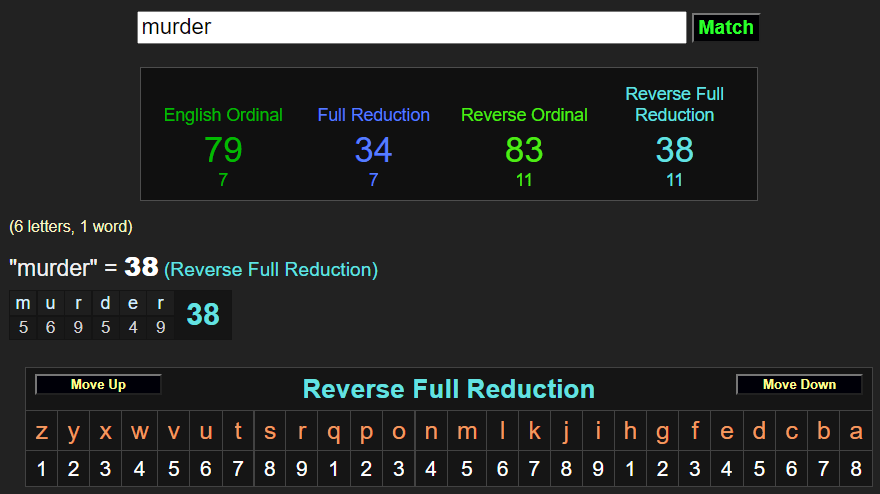
Task: Click the English Ordinal header label
Action: [x=223, y=115]
